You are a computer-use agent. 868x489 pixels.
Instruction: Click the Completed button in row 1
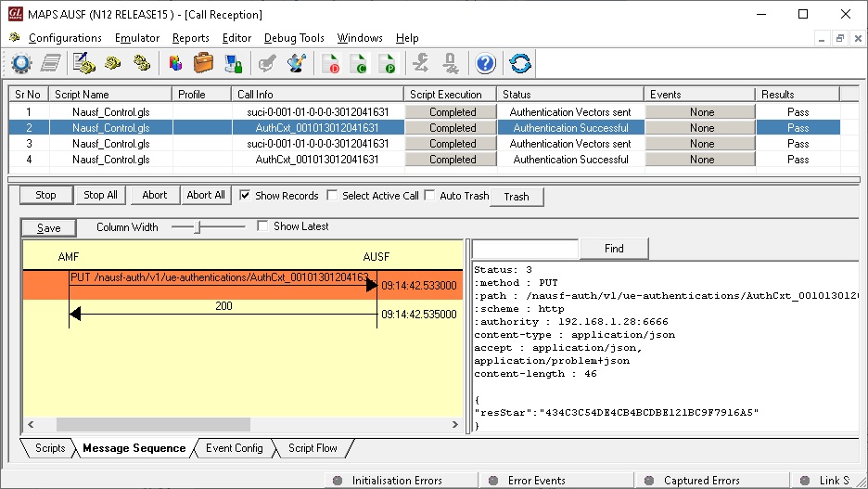[x=451, y=112]
